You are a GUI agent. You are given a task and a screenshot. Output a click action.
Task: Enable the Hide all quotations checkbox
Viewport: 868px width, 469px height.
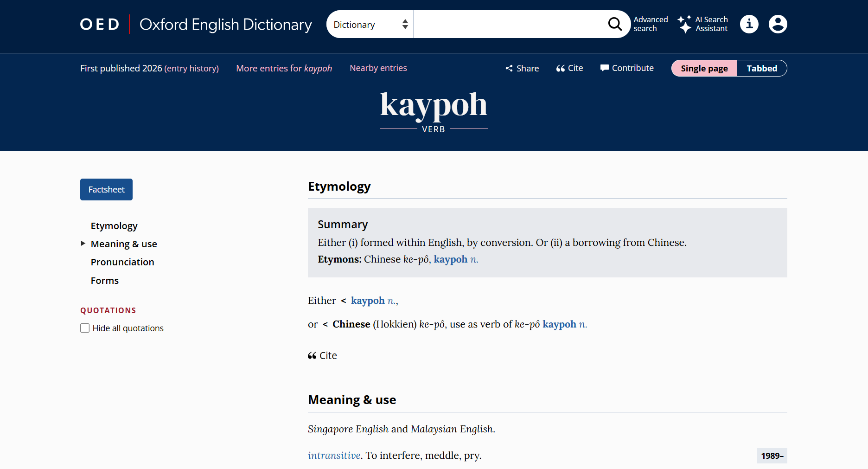tap(85, 328)
